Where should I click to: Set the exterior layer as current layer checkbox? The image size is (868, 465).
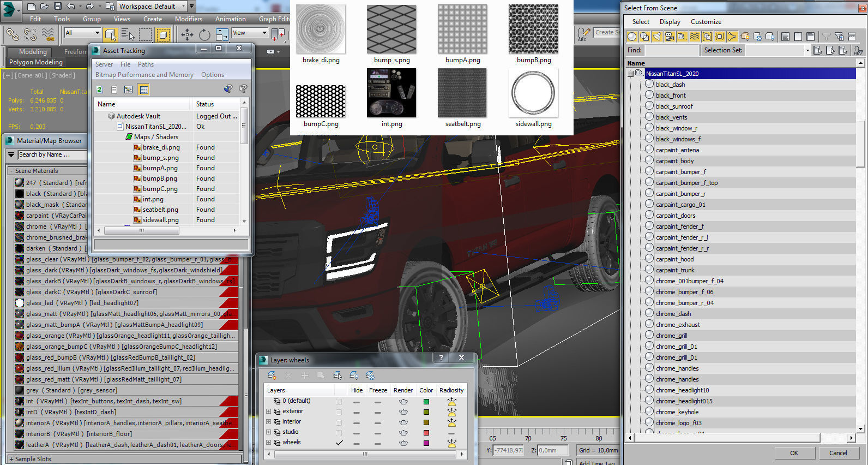click(339, 412)
